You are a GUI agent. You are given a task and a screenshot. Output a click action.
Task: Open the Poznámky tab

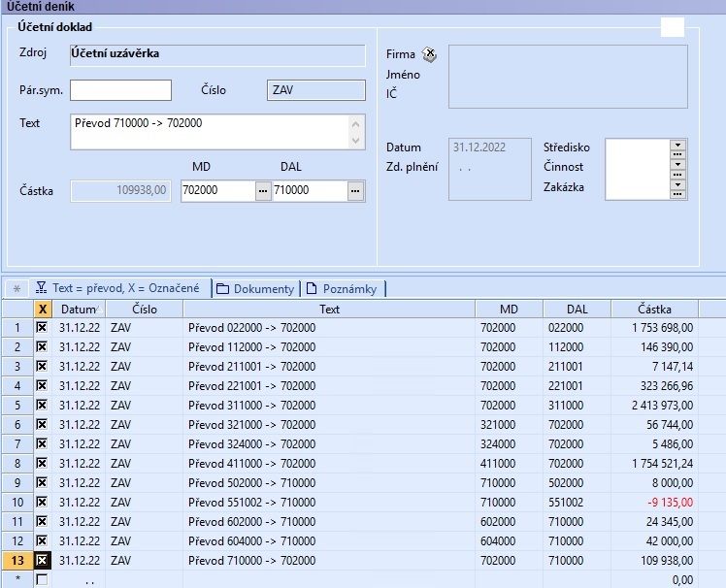(x=343, y=288)
